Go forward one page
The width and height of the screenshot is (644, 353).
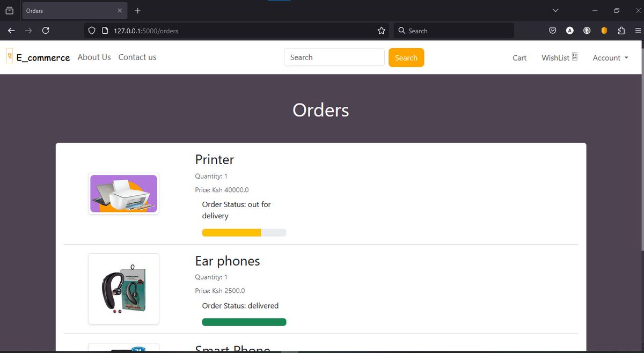28,31
